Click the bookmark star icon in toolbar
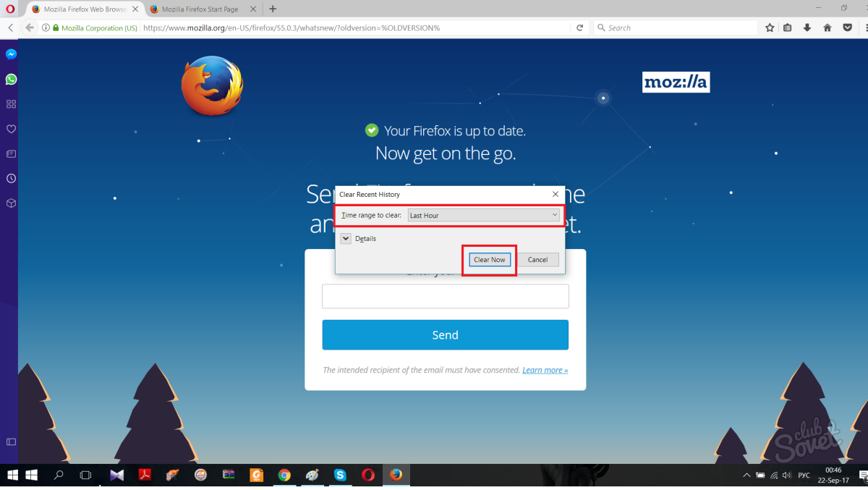The height and width of the screenshot is (490, 868). coord(770,28)
